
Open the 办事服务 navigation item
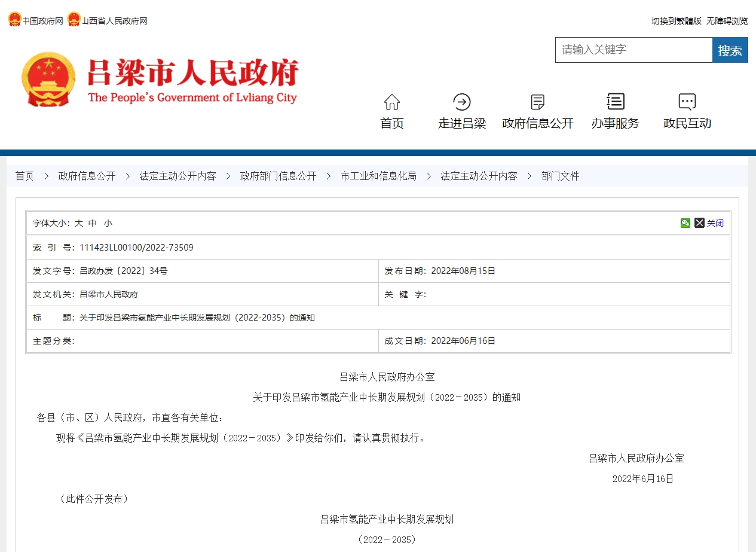point(616,123)
